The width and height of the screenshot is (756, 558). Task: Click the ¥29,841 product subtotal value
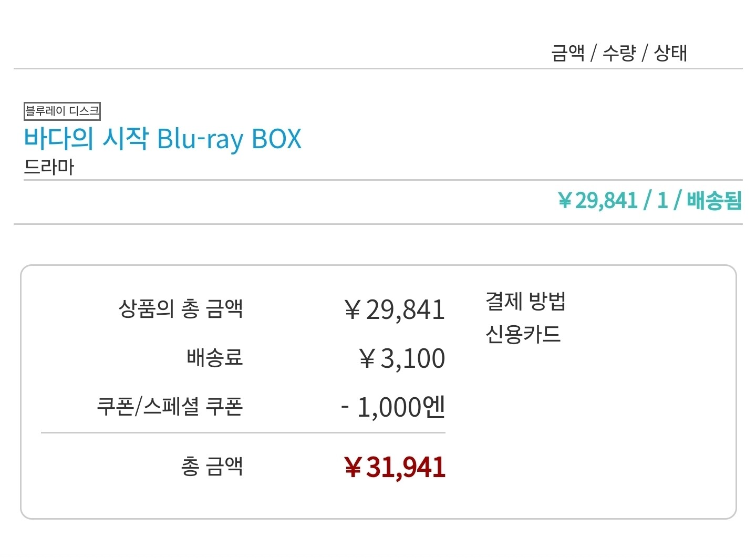395,309
